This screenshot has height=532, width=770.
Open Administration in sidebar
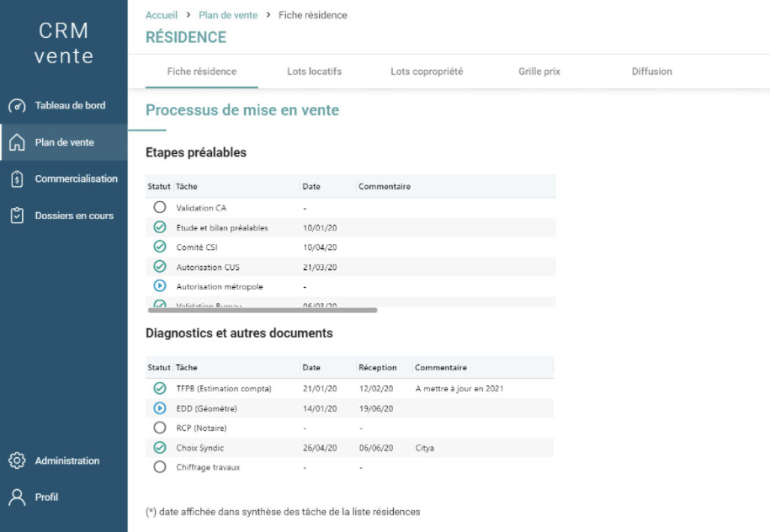[64, 460]
